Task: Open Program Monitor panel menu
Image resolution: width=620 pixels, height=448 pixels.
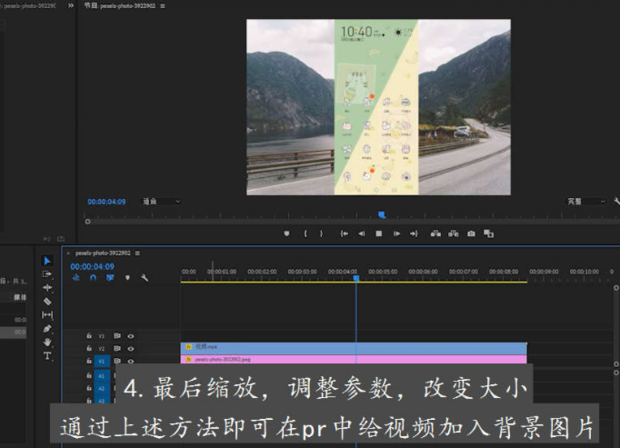Action: (x=163, y=6)
